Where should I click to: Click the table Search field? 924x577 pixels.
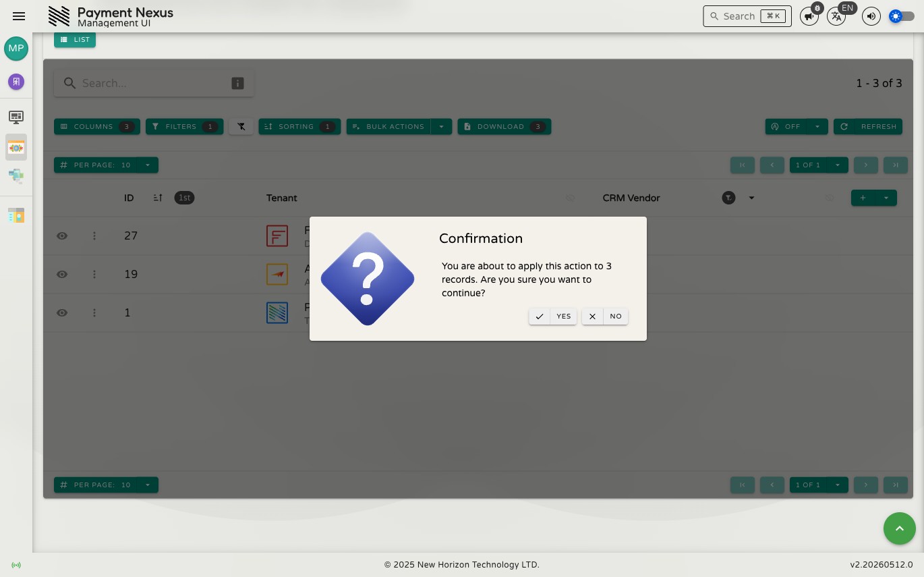tap(154, 83)
